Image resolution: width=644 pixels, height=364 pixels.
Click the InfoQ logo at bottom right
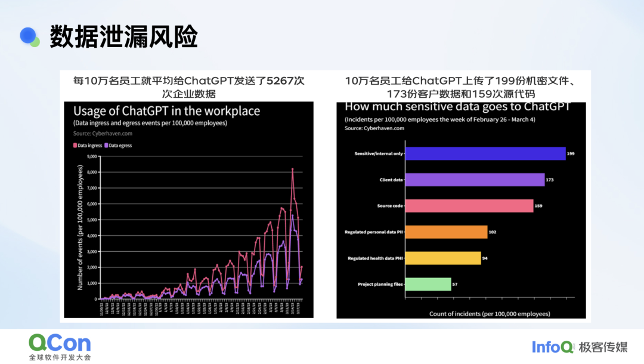pos(553,347)
